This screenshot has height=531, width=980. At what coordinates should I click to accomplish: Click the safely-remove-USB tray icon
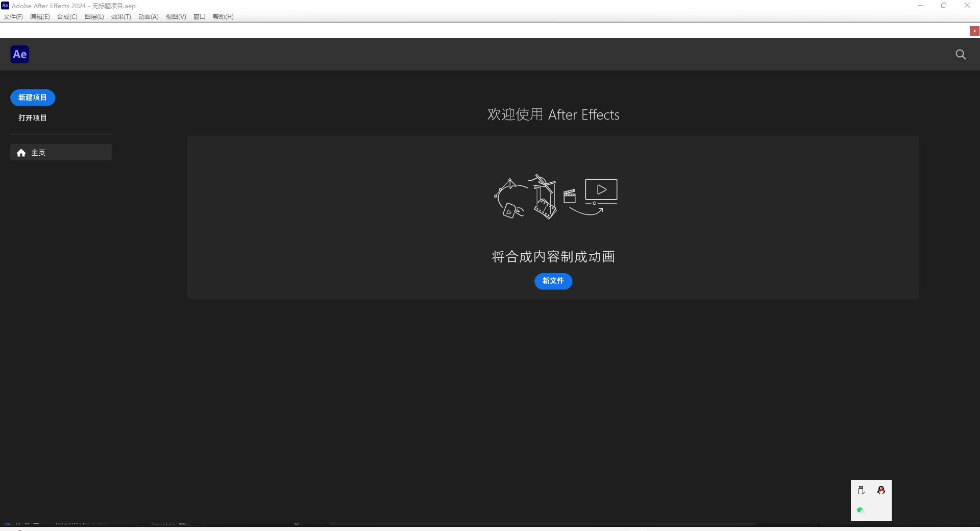(861, 490)
